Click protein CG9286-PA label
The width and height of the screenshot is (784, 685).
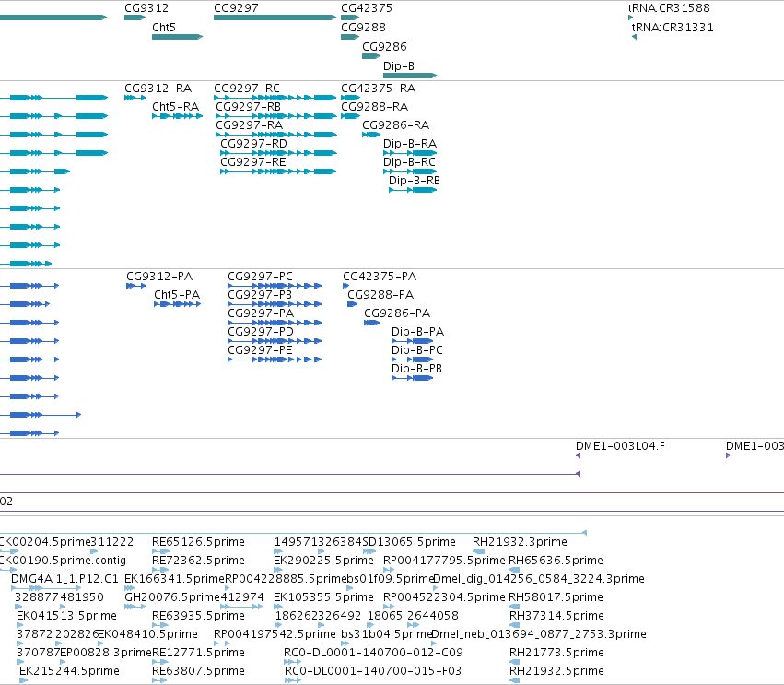tap(397, 313)
